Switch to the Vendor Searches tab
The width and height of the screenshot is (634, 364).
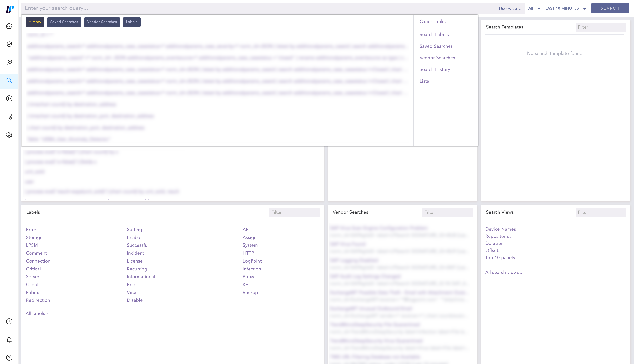(x=102, y=22)
